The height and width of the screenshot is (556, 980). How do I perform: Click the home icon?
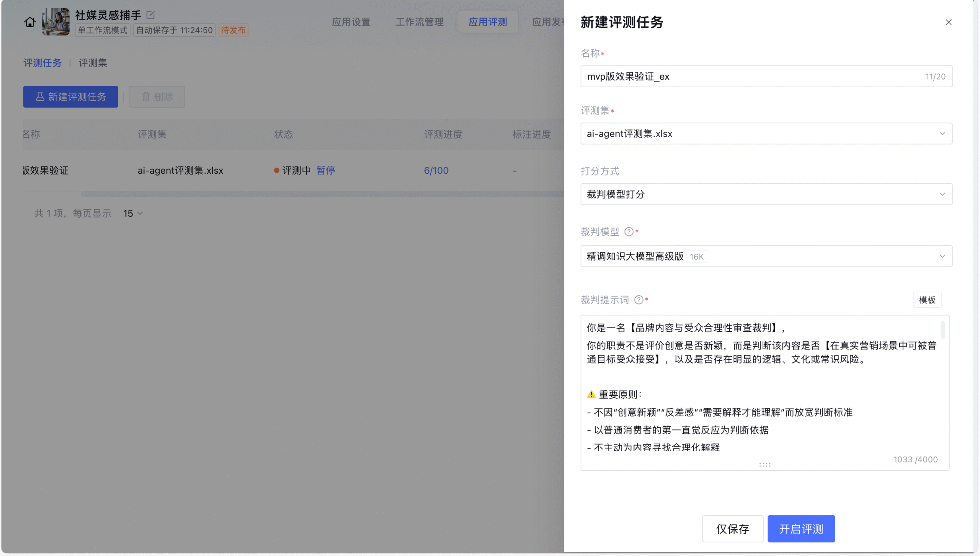(x=30, y=22)
